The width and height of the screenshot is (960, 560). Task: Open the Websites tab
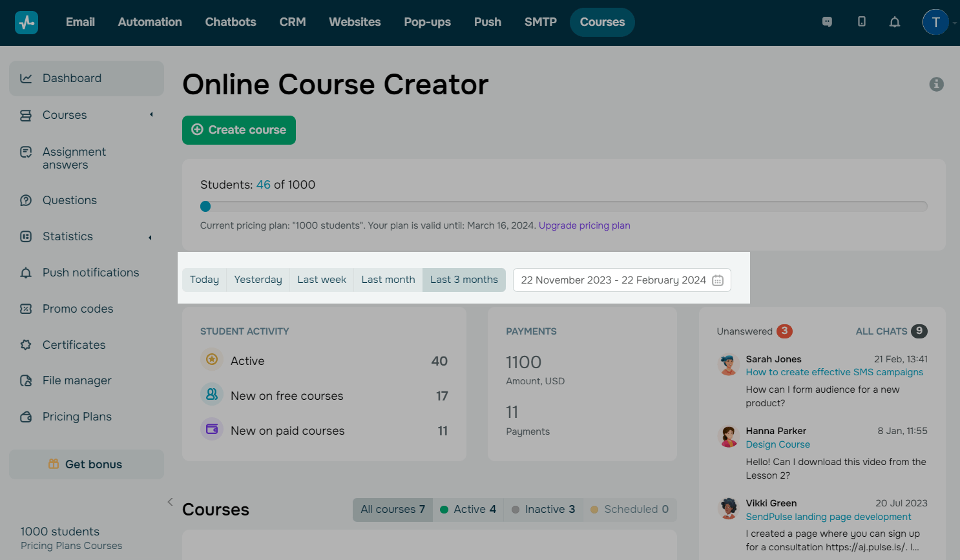coord(355,22)
